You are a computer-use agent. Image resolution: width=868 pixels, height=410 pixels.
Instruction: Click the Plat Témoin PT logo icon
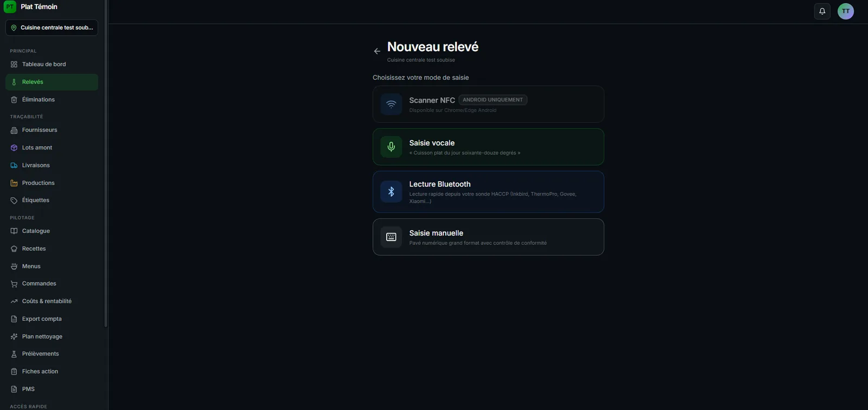pyautogui.click(x=10, y=7)
